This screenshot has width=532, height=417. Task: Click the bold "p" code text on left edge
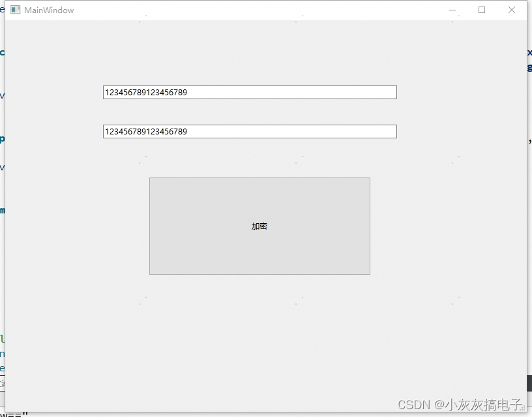coord(2,138)
